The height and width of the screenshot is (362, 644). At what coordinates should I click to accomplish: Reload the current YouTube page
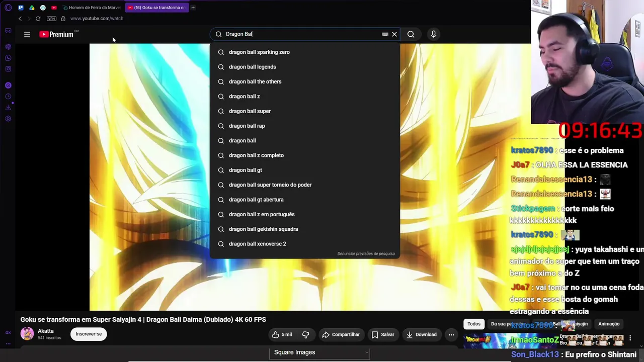(38, 19)
